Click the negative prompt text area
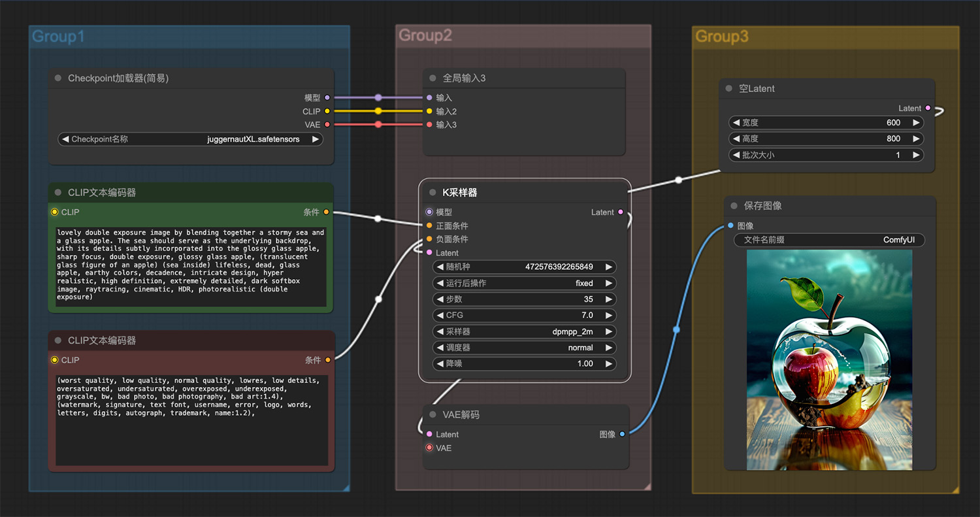980x517 pixels. coord(191,420)
